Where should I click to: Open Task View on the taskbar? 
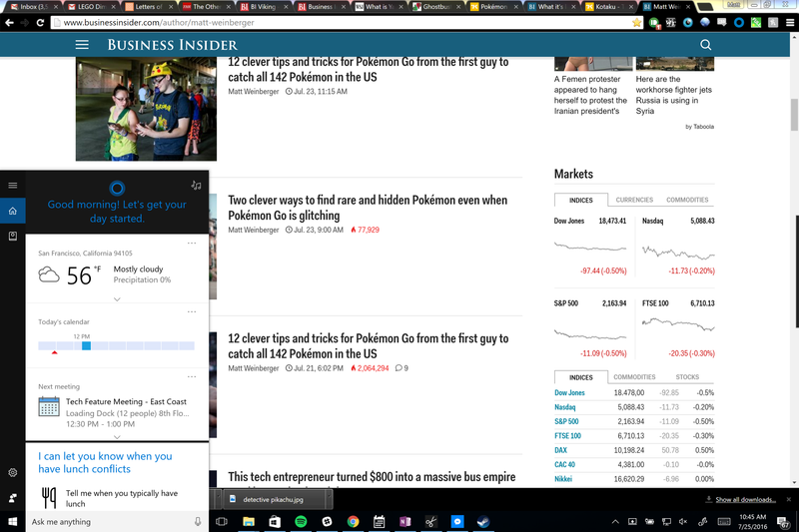[222, 521]
